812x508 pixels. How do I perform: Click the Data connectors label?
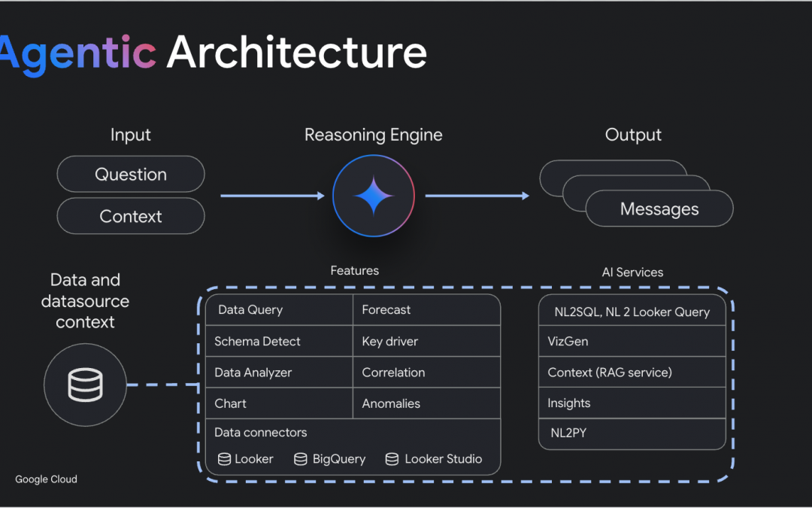260,432
